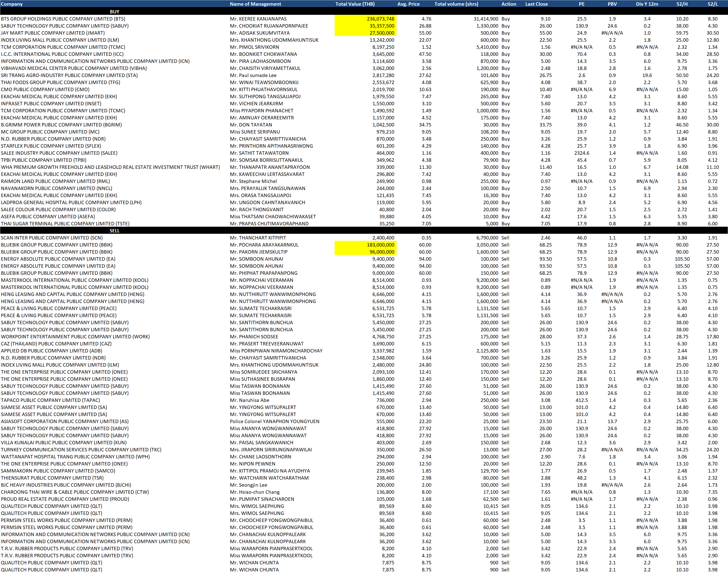Select the Total volume (shrs) header
The height and width of the screenshot is (573, 728).
coord(456,4)
